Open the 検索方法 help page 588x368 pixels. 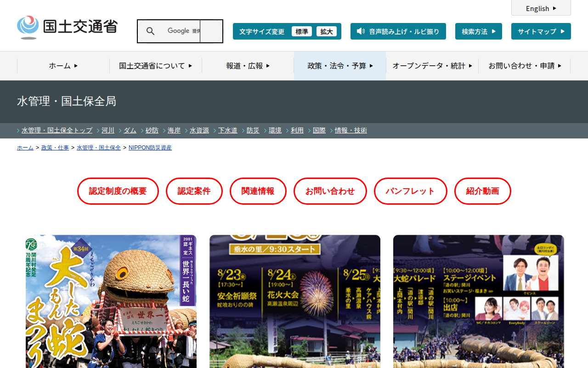click(x=479, y=31)
